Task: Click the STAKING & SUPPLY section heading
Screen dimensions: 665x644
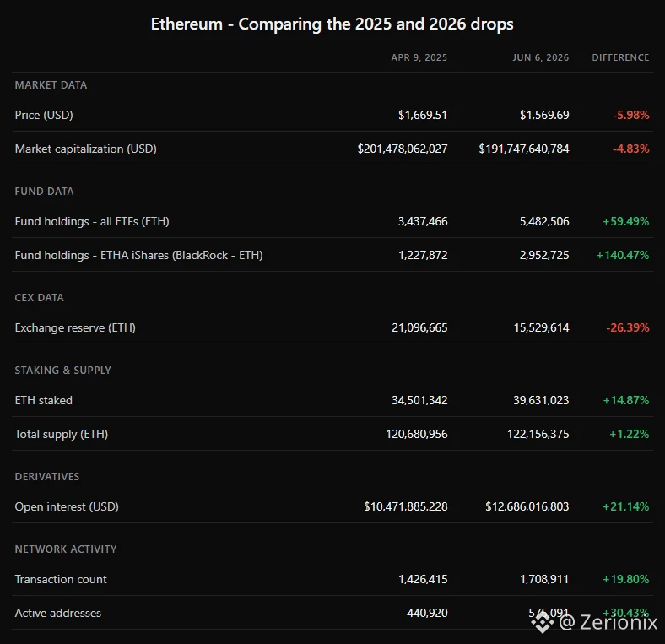Action: coord(62,371)
